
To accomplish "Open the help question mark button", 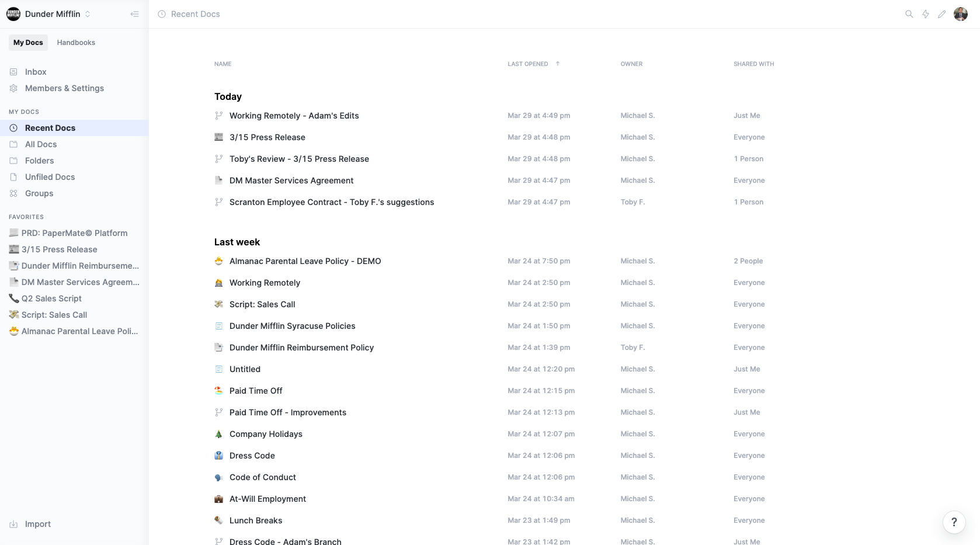I will coord(954,522).
